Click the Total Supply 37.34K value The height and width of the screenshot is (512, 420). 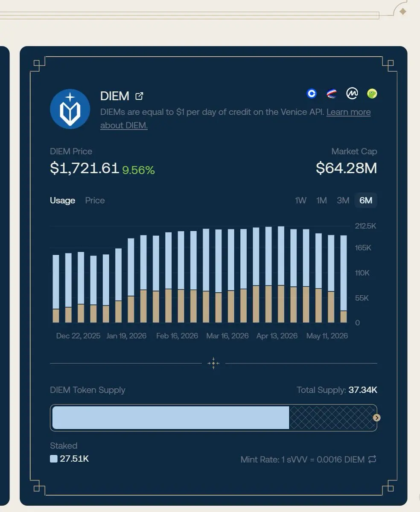(x=363, y=390)
